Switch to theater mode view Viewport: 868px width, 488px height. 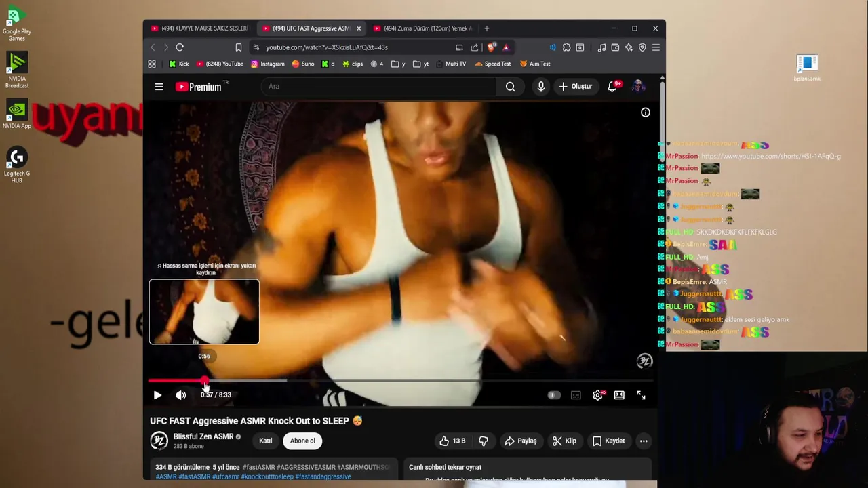tap(619, 395)
